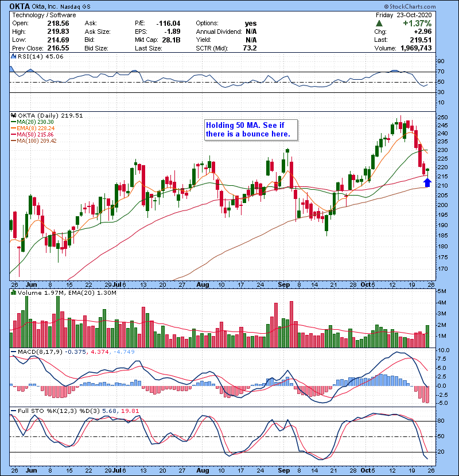Click the blue up arrow annotation
Image resolution: width=459 pixels, height=476 pixels.
(x=427, y=182)
